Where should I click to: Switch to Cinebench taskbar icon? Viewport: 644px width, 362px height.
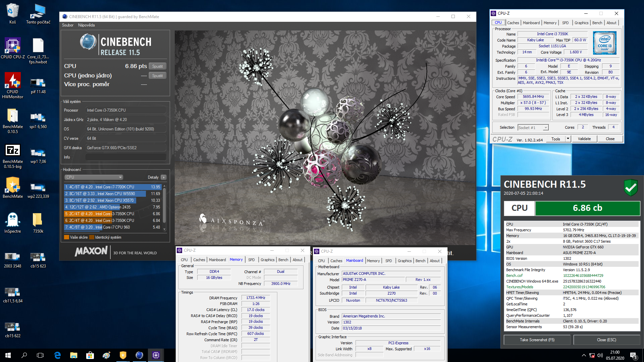click(140, 355)
